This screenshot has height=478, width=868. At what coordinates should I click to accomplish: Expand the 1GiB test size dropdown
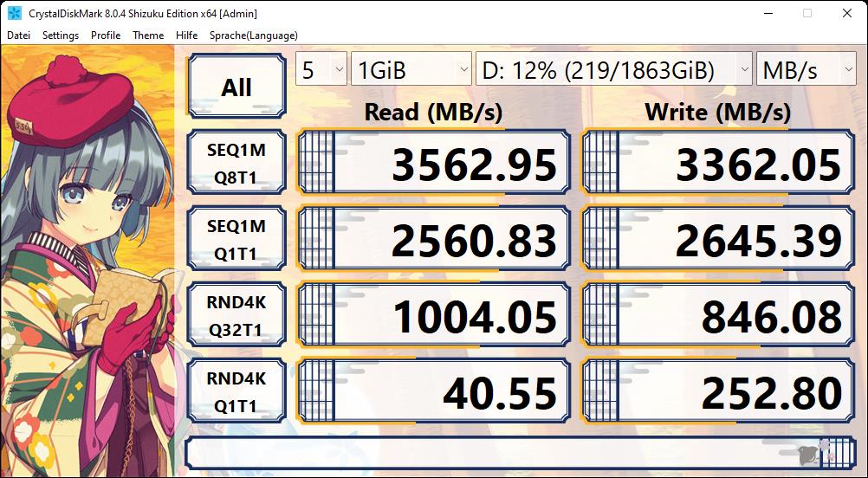pyautogui.click(x=411, y=70)
